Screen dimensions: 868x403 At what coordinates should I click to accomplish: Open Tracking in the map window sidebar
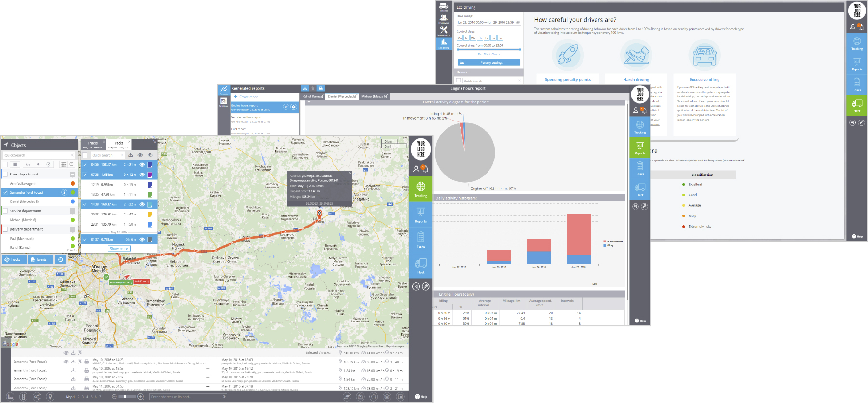420,188
